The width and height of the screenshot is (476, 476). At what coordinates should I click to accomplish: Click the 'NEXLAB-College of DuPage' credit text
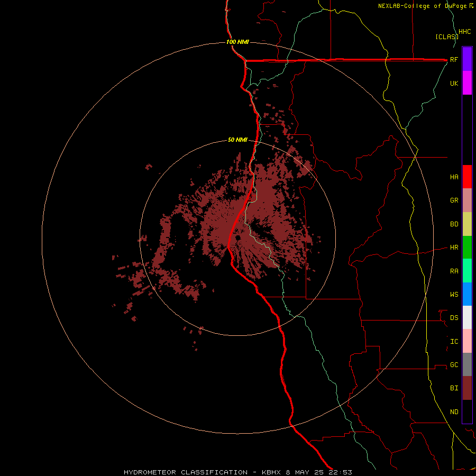point(423,6)
